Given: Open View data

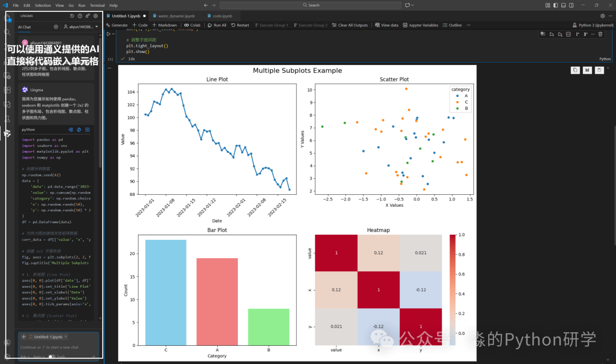Looking at the screenshot, I should (x=387, y=25).
